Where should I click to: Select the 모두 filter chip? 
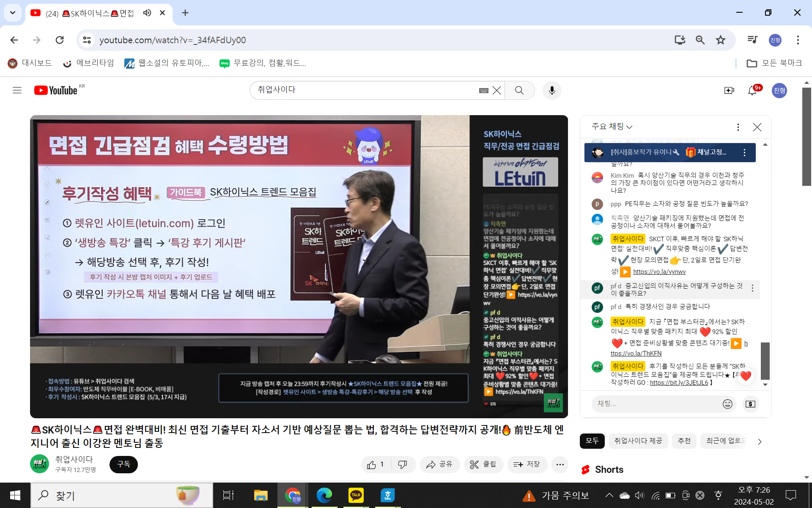[x=592, y=441]
